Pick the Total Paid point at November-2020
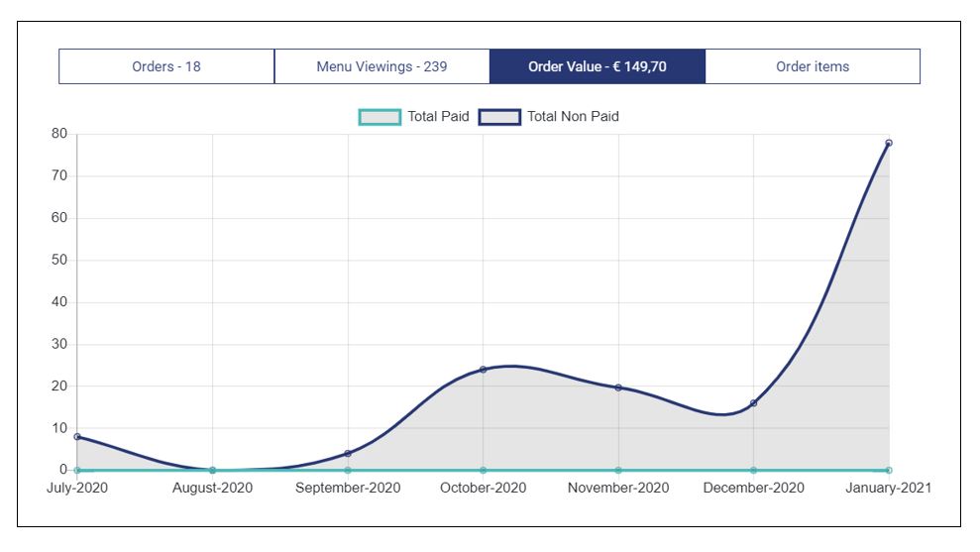Viewport: 980px width, 552px height. coord(618,471)
